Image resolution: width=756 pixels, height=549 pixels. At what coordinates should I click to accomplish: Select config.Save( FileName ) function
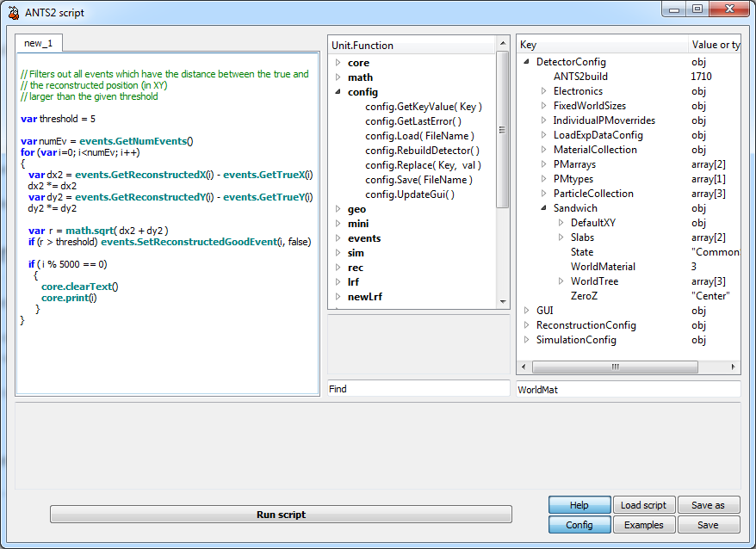pos(418,180)
